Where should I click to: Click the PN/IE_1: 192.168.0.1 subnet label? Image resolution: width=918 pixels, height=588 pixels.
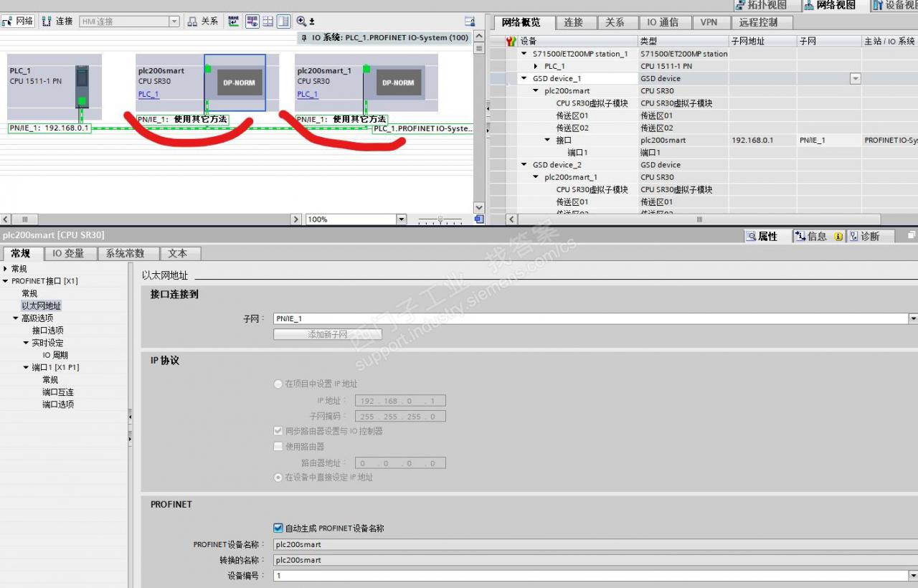point(49,128)
